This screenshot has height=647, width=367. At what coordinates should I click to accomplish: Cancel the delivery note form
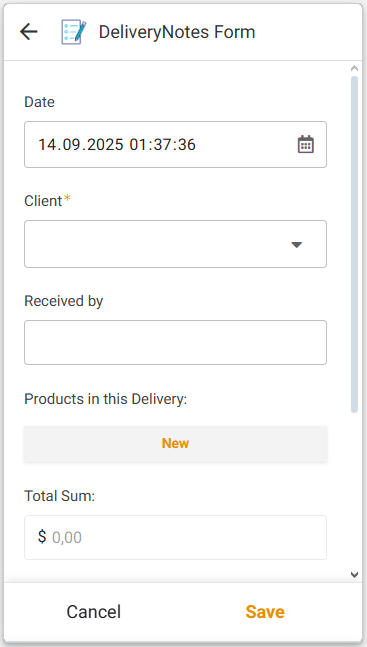[94, 612]
